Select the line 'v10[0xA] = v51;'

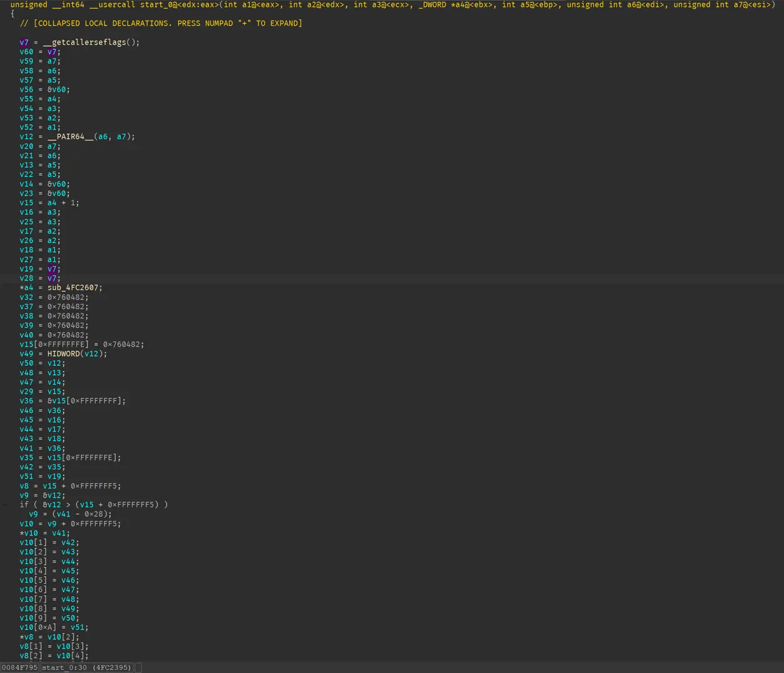click(54, 628)
